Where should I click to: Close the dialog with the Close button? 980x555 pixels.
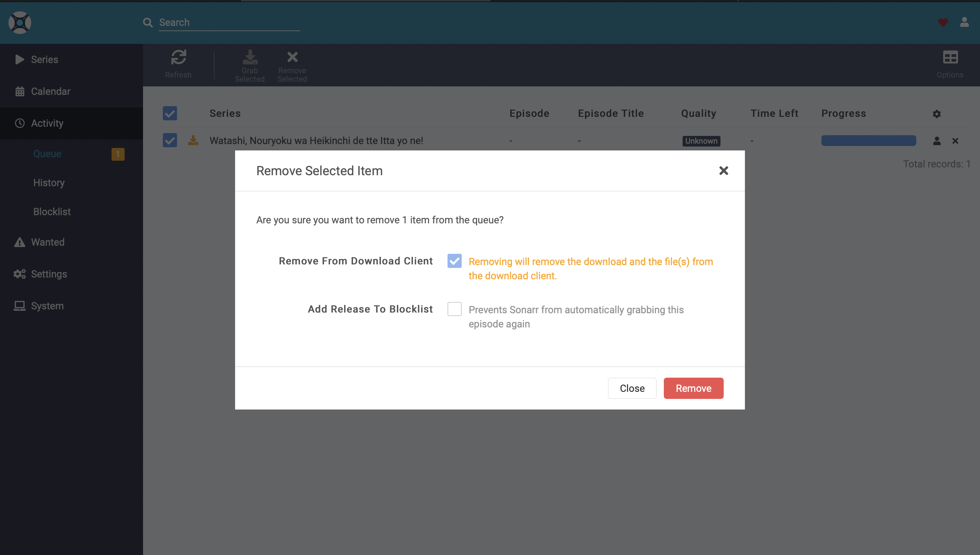[x=632, y=388]
